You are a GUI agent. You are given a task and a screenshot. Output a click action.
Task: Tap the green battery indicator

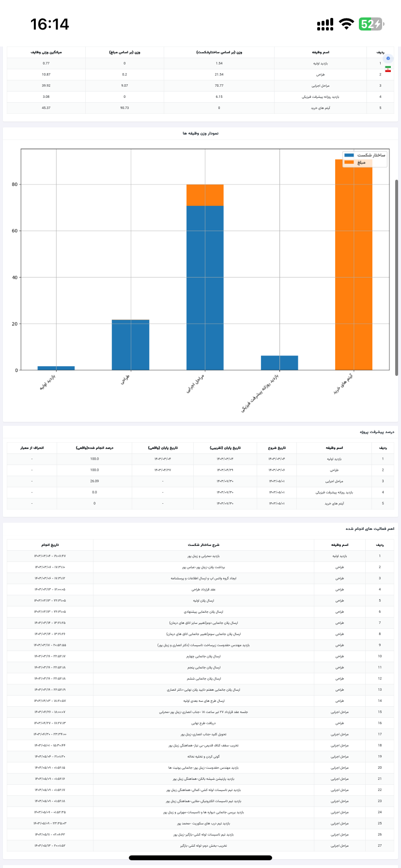pos(370,24)
